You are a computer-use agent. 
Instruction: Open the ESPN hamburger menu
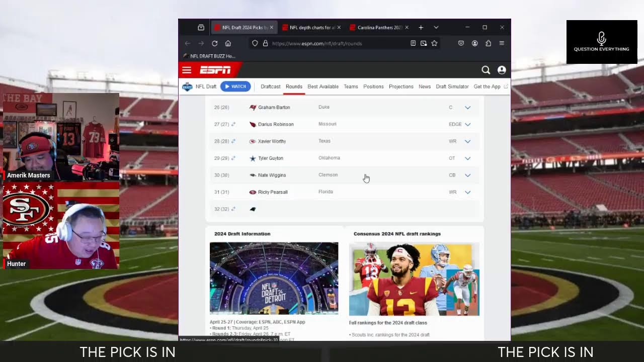click(187, 70)
